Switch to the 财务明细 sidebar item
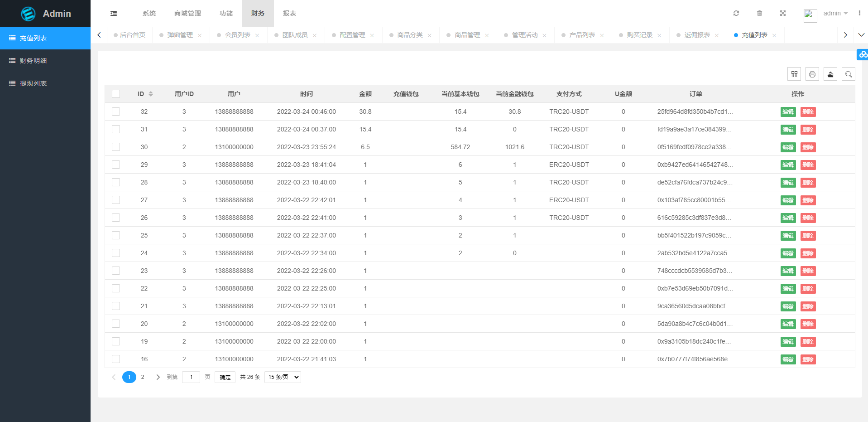This screenshot has width=868, height=422. (x=33, y=60)
